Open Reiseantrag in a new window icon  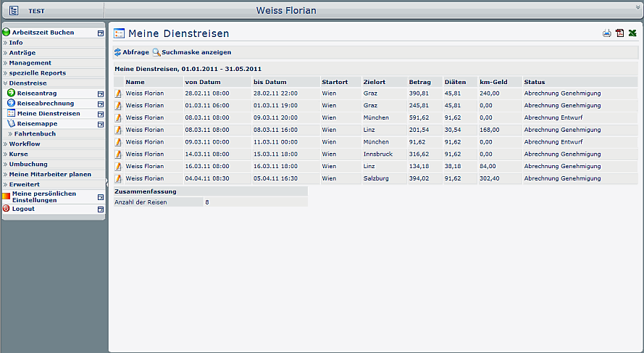(101, 94)
